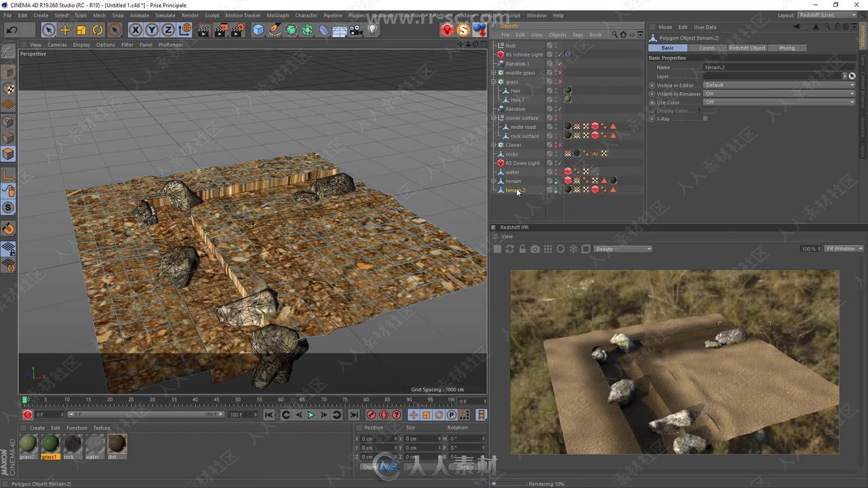Image resolution: width=868 pixels, height=488 pixels.
Task: Add a Cube primitive
Action: (258, 30)
